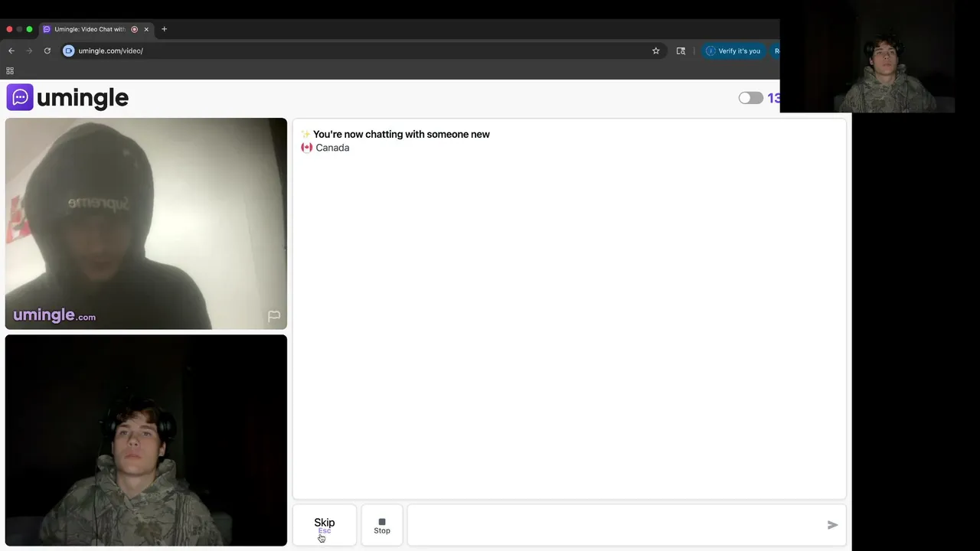Close the Umingle Video Chat tab

tap(146, 29)
